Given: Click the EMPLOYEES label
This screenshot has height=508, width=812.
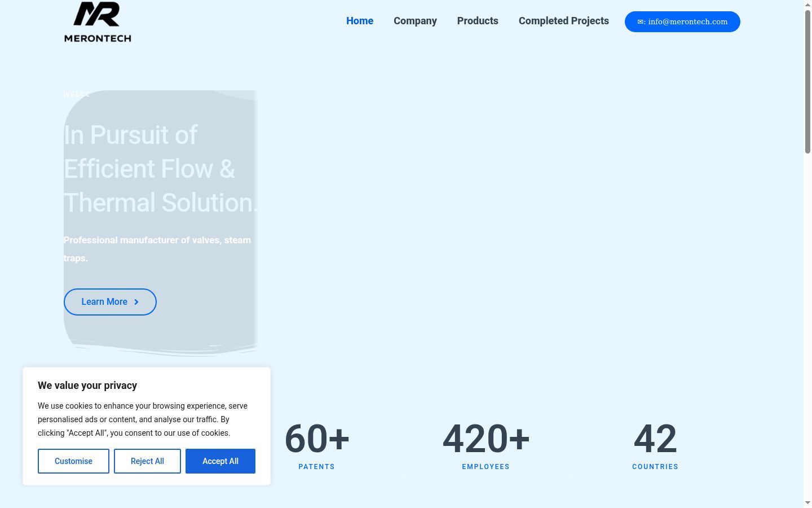Looking at the screenshot, I should pyautogui.click(x=486, y=467).
